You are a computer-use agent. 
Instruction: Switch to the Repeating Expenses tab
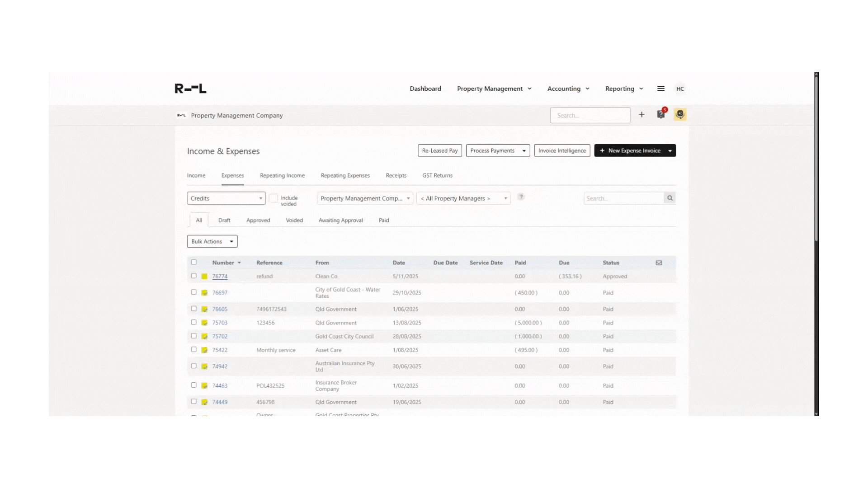(345, 175)
